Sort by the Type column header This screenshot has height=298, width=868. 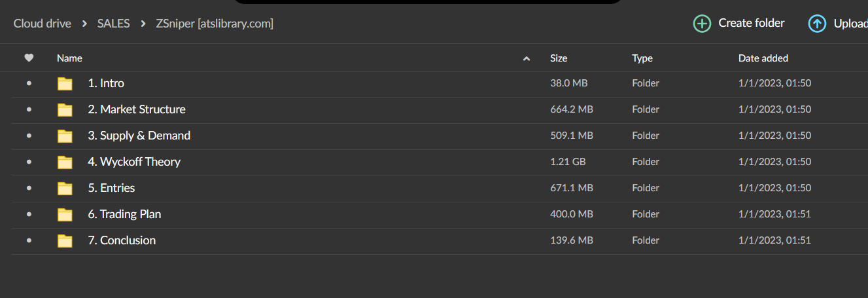642,58
